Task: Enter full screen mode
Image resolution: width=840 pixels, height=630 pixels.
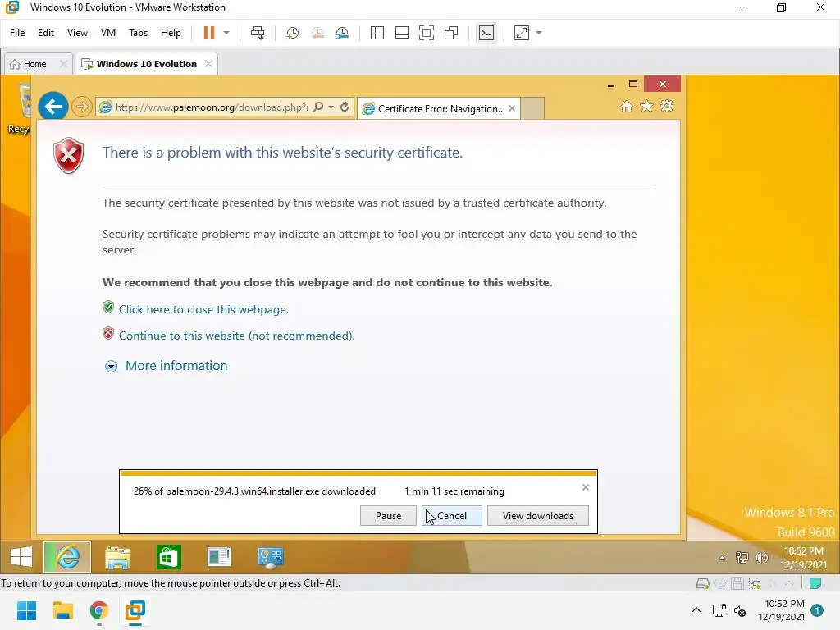Action: [427, 33]
